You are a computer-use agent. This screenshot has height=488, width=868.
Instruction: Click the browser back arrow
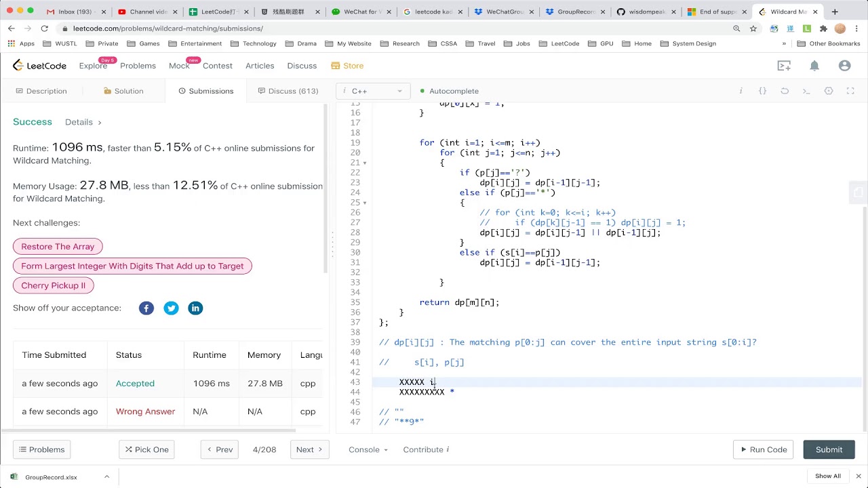click(11, 28)
